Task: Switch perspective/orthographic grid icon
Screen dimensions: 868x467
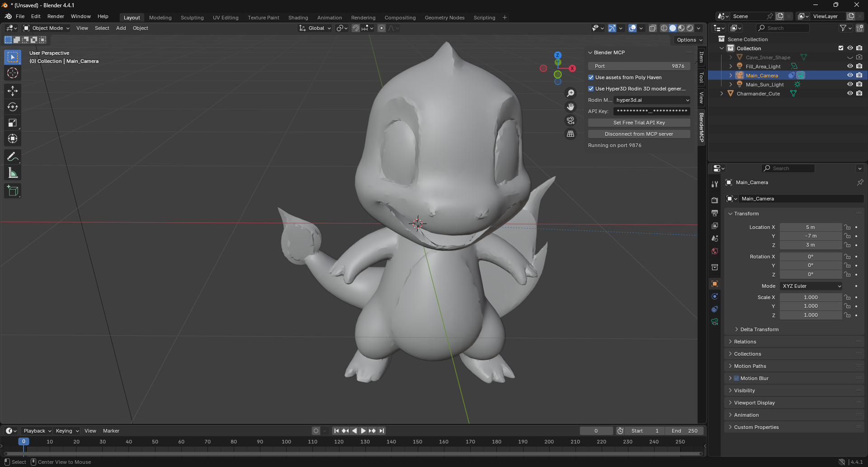Action: pos(571,134)
